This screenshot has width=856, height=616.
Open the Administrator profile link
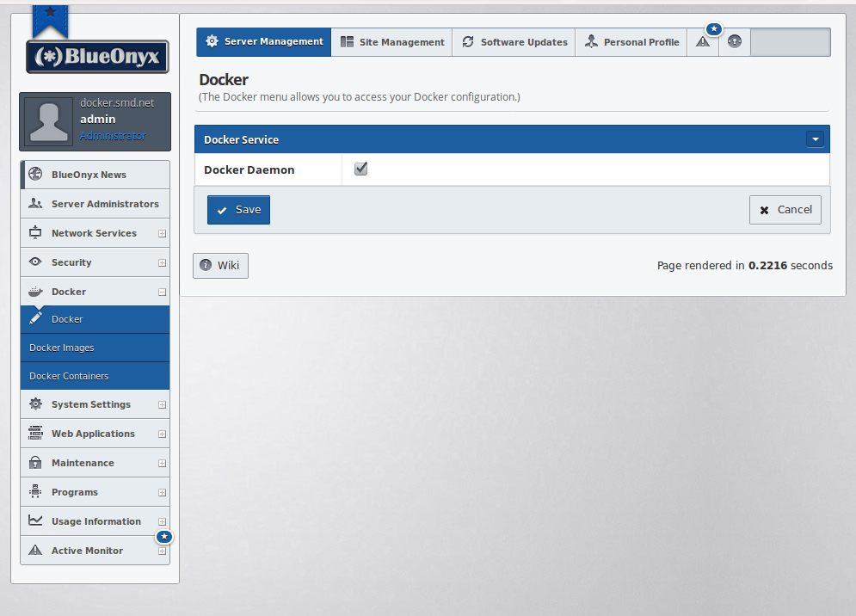point(113,136)
